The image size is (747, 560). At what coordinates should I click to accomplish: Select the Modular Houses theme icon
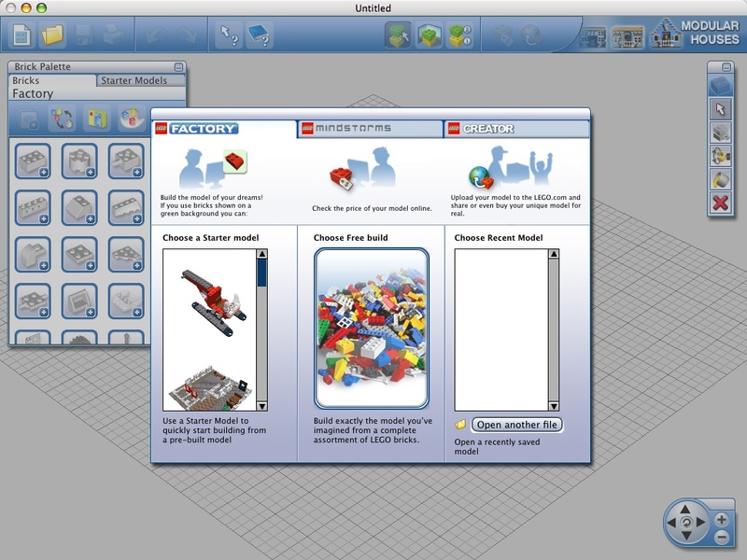[x=665, y=34]
